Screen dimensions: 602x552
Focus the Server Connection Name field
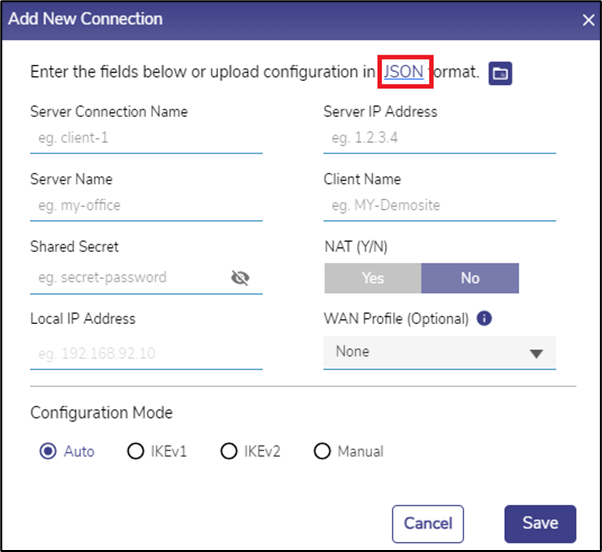(146, 138)
